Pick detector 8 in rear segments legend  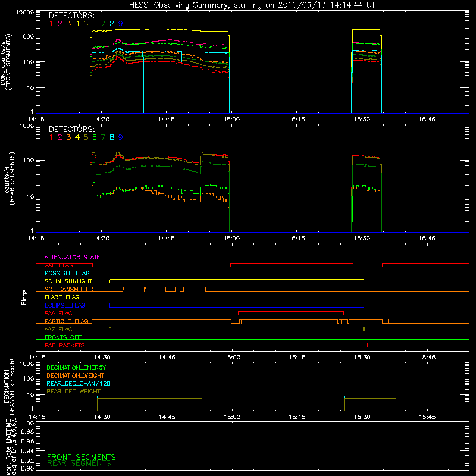112,137
